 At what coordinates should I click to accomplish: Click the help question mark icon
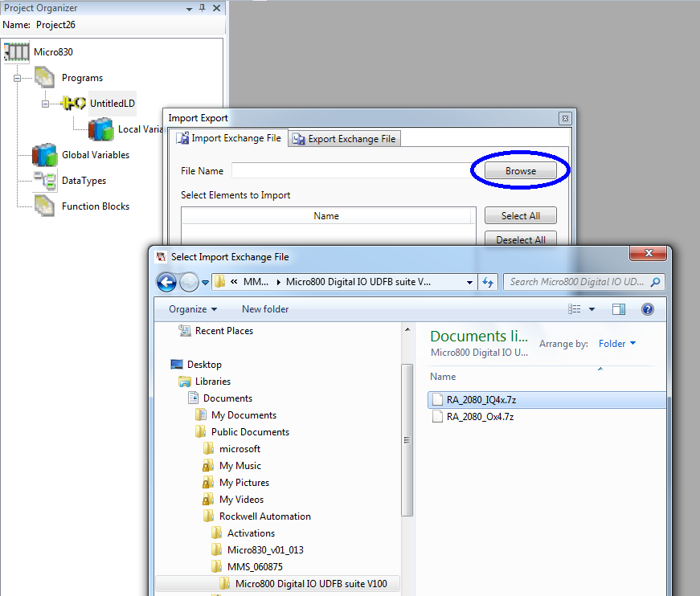pos(648,309)
